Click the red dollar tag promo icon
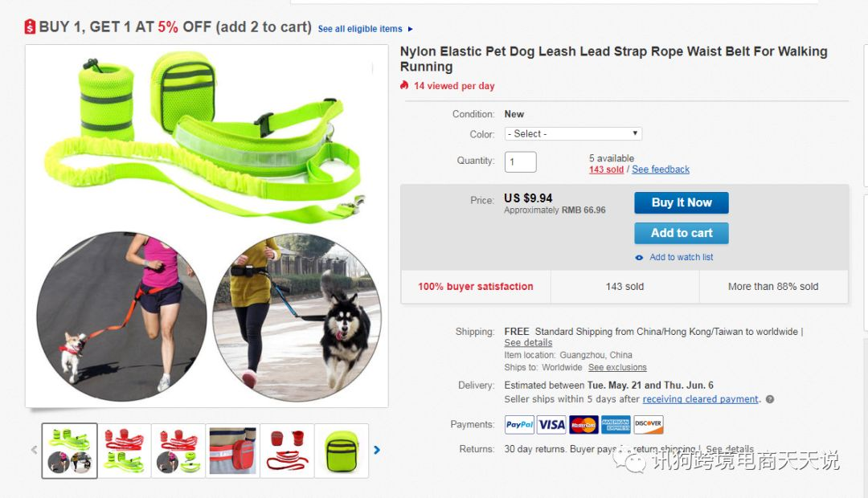The width and height of the screenshot is (868, 498). click(x=30, y=27)
